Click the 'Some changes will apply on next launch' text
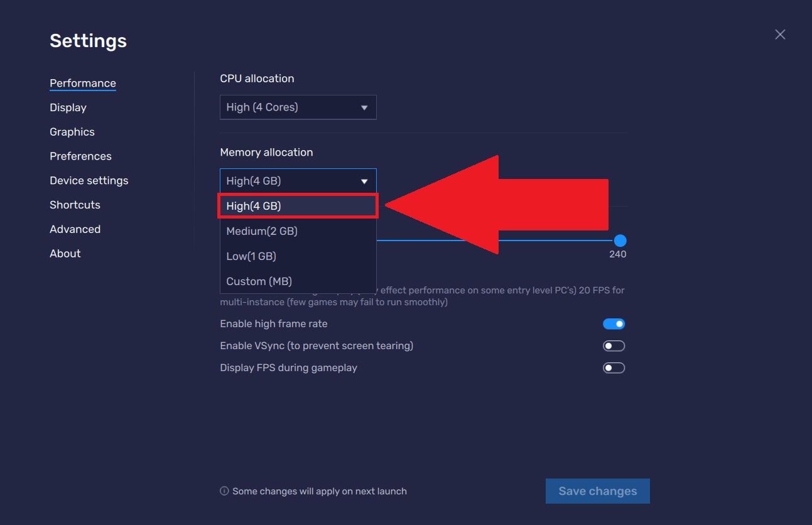The image size is (812, 525). 320,491
